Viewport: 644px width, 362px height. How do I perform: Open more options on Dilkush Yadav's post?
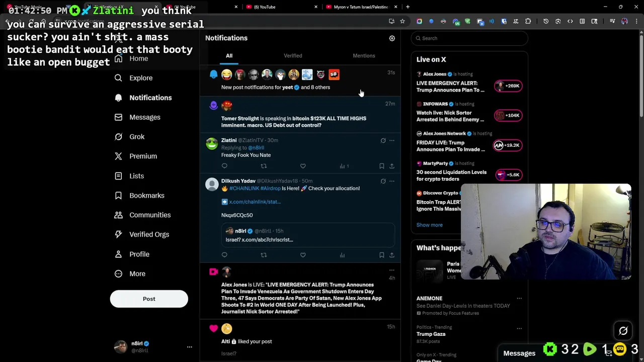coord(392,181)
